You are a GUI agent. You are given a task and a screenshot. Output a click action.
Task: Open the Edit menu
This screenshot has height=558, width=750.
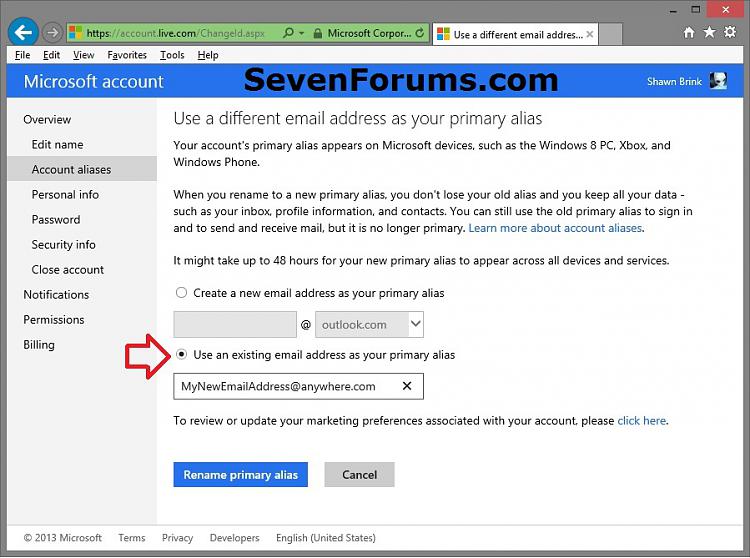coord(51,55)
